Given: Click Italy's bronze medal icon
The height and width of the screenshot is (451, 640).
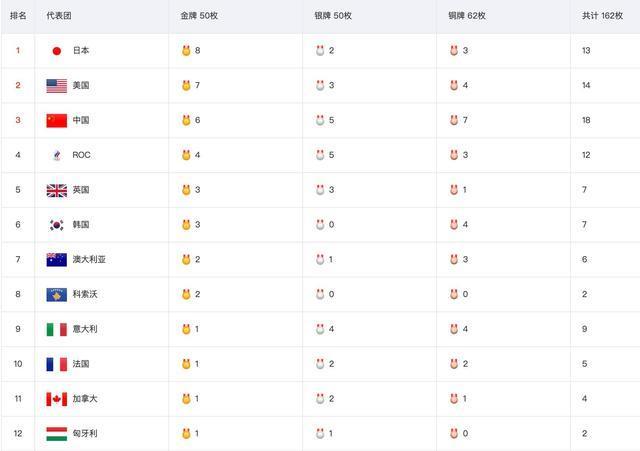Looking at the screenshot, I should (454, 329).
